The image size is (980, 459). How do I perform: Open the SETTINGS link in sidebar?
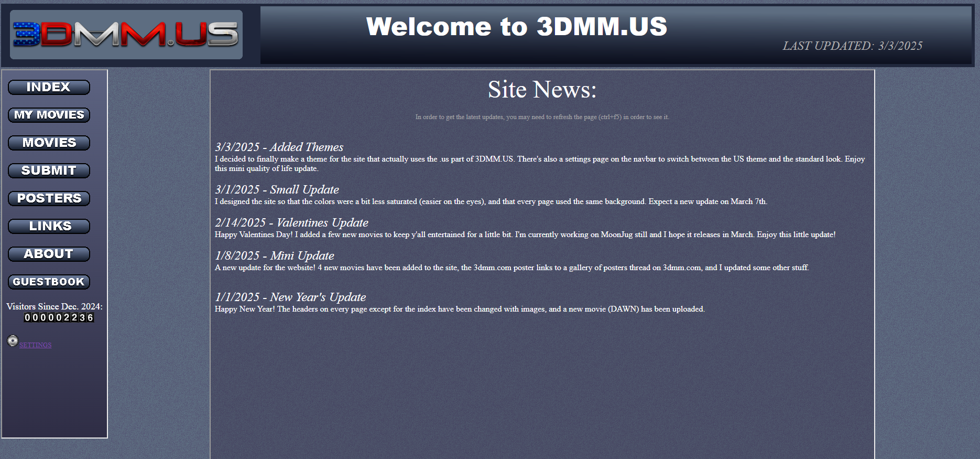[36, 345]
